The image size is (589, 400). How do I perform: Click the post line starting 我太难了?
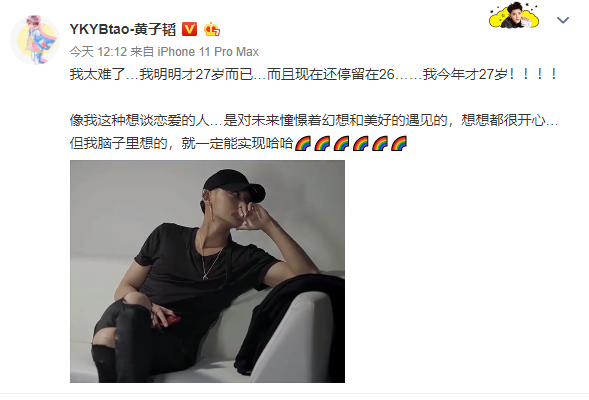[314, 74]
